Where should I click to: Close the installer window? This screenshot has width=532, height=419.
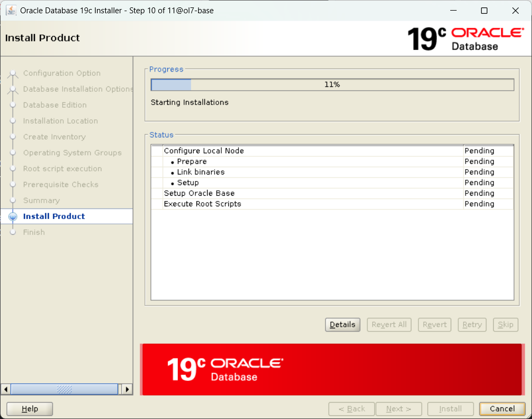point(516,11)
